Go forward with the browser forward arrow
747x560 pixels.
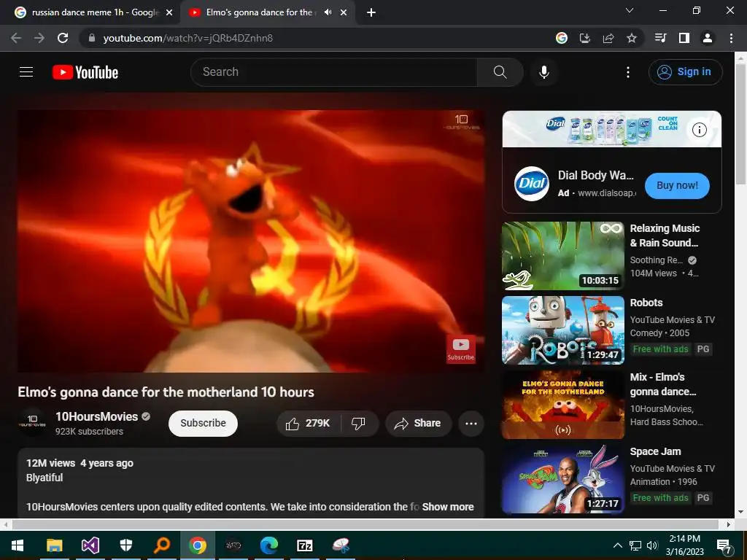coord(39,38)
